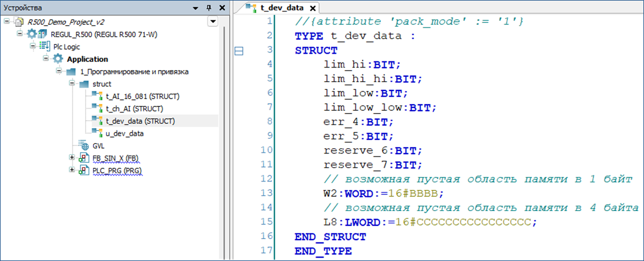Click the GVL globe icon

84,146
